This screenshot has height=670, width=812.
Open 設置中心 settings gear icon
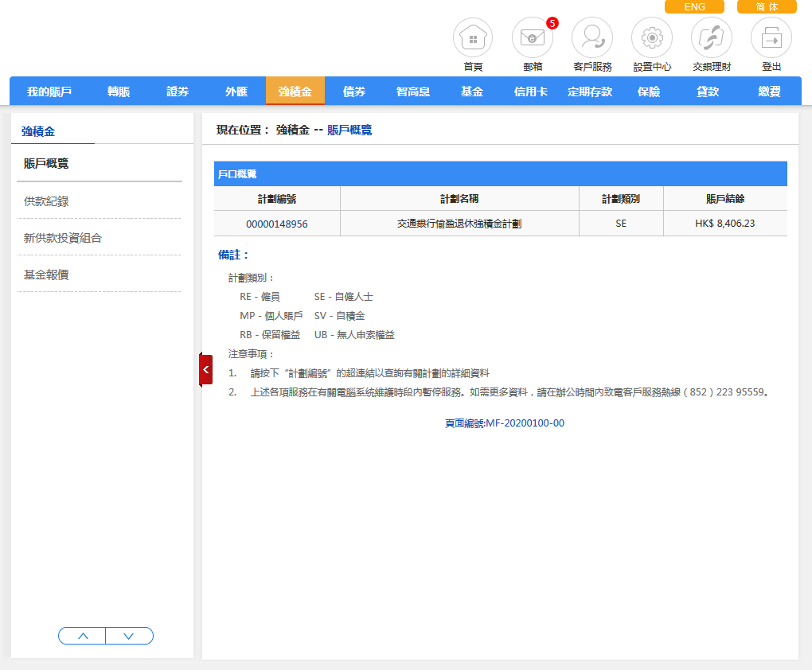(x=652, y=38)
